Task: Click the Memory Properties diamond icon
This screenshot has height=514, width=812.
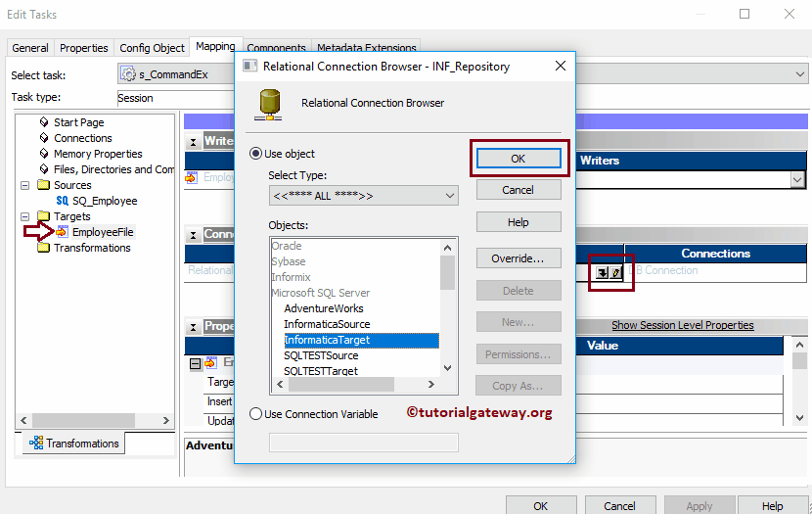Action: tap(44, 154)
